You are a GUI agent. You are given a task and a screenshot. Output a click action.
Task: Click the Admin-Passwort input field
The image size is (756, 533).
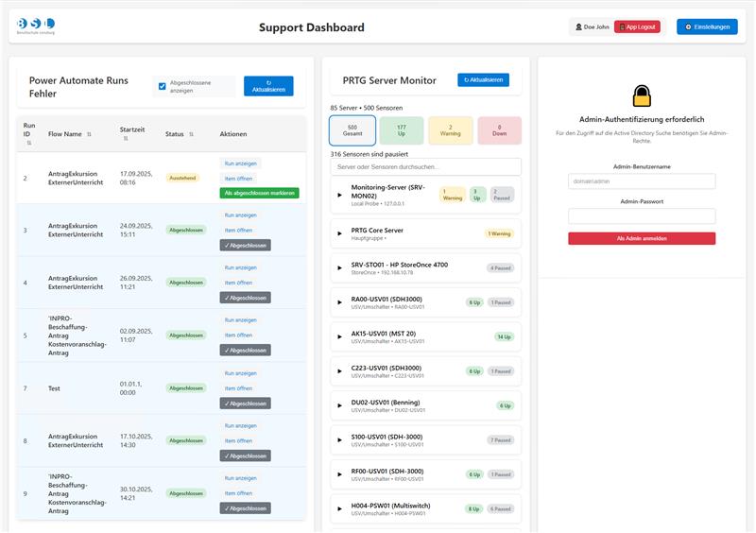(x=642, y=216)
